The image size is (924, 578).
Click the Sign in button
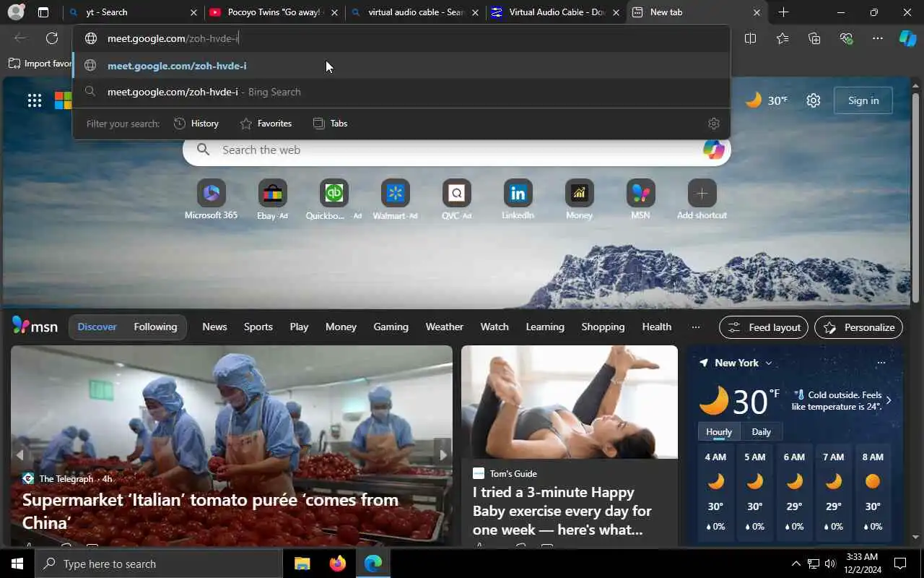pyautogui.click(x=863, y=100)
